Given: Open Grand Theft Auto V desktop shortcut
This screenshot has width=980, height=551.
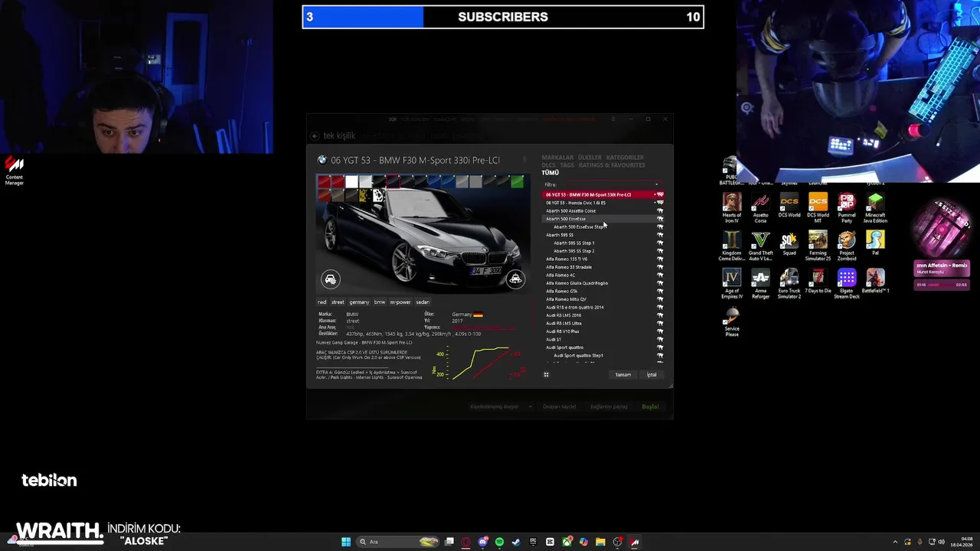Looking at the screenshot, I should (x=760, y=246).
